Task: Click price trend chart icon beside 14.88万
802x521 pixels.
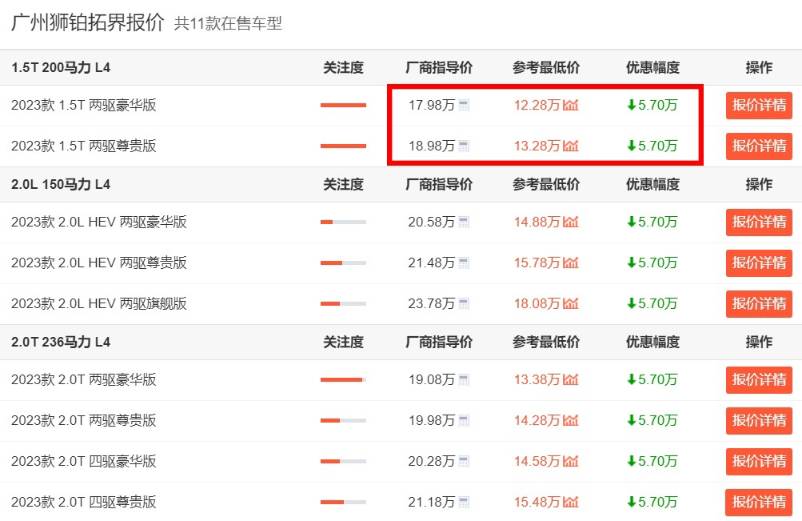Action: (x=570, y=222)
